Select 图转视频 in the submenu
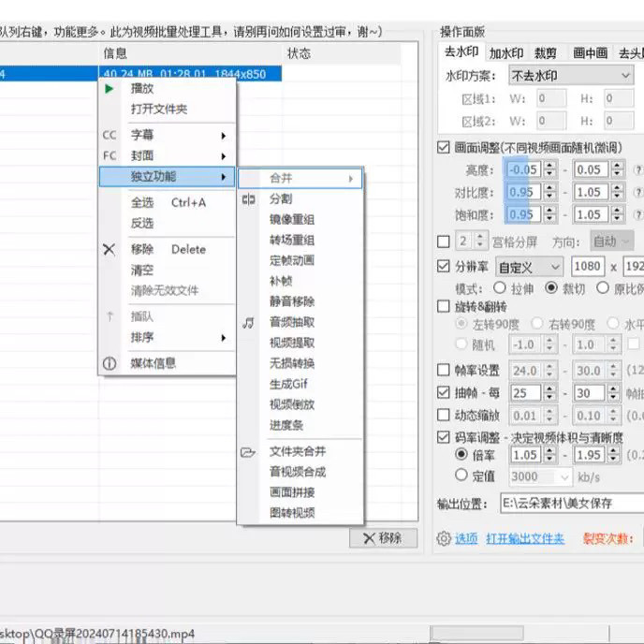The height and width of the screenshot is (644, 644). pos(292,513)
